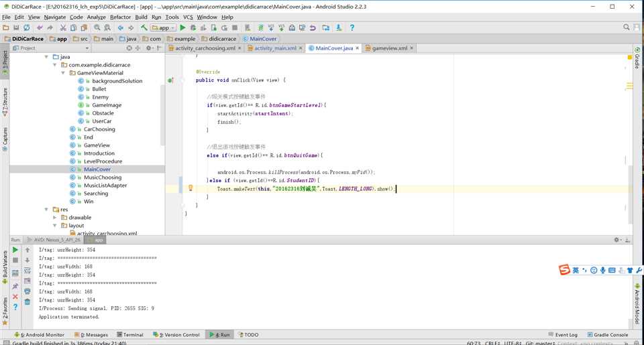
Task: Open the VCS menu
Action: tap(188, 17)
